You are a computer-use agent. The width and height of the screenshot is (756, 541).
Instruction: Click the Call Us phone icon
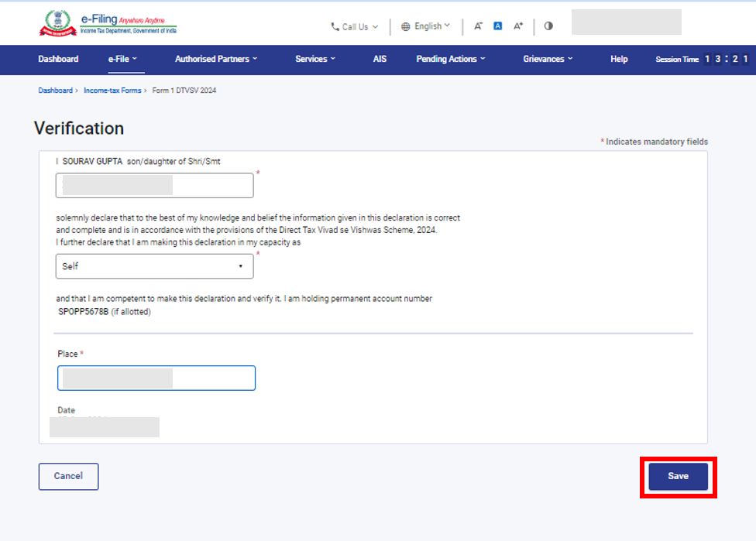(335, 26)
